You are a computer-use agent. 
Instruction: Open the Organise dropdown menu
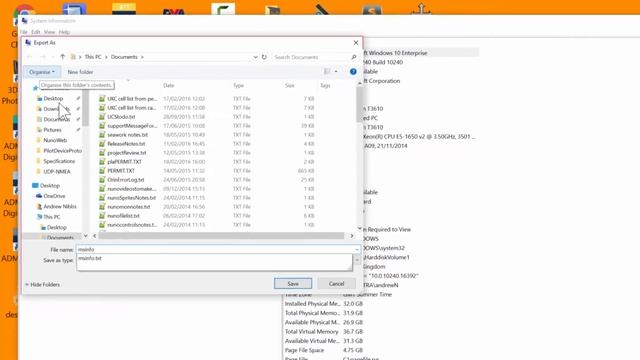(x=42, y=72)
